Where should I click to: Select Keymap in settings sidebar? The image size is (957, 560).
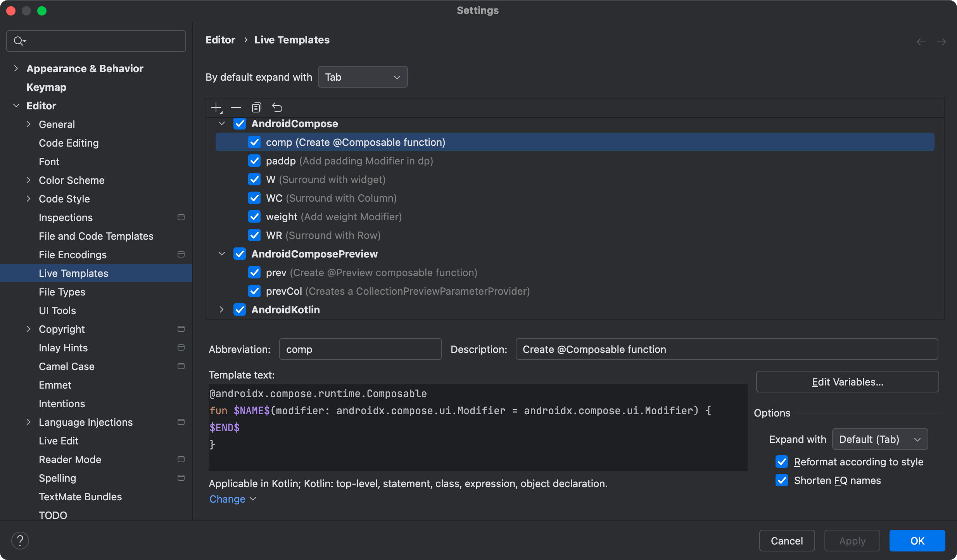point(46,87)
